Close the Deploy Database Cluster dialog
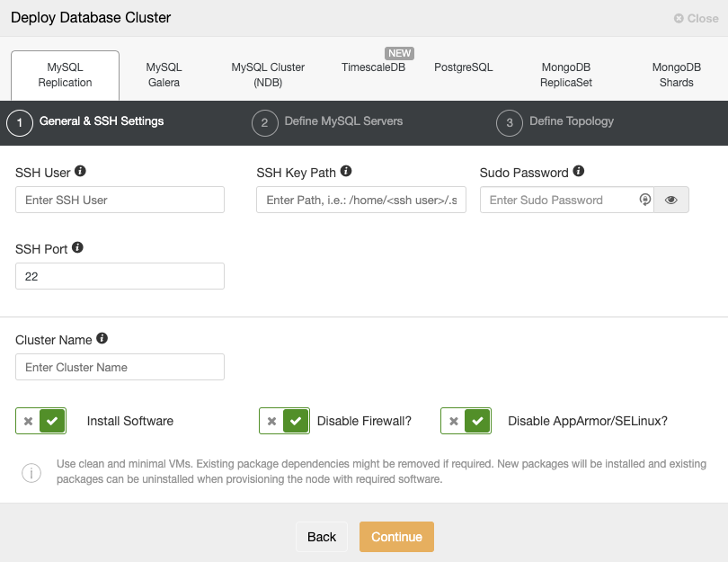Screen dimensions: 728x562 click(x=696, y=19)
